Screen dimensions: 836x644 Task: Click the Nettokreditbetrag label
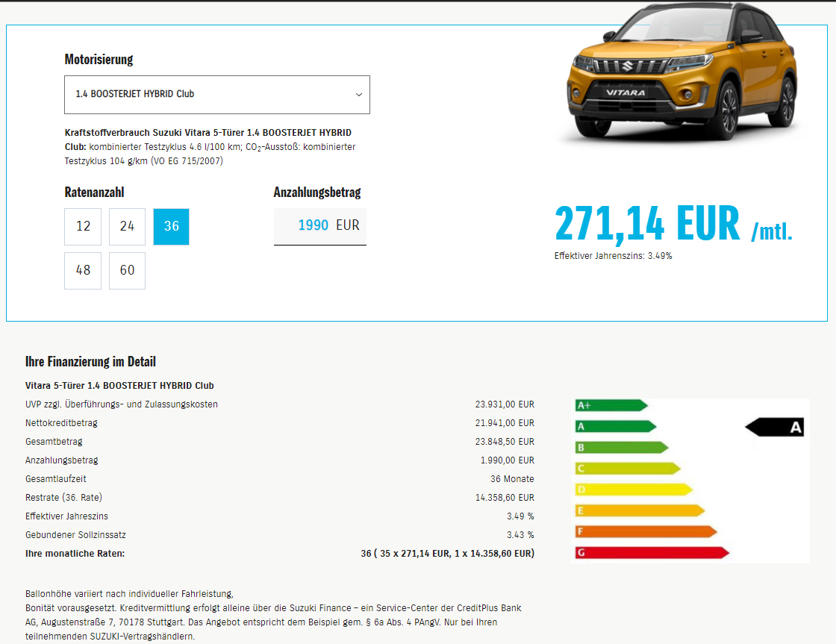pos(61,423)
